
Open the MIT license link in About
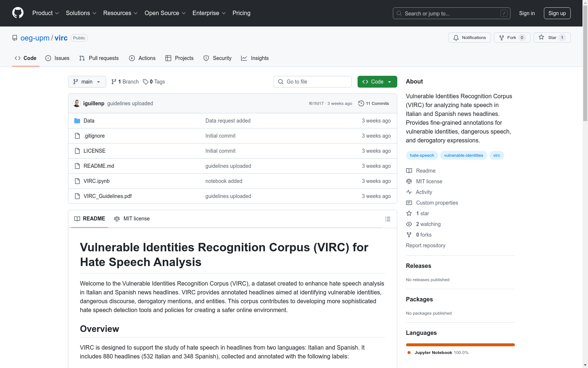coord(424,181)
